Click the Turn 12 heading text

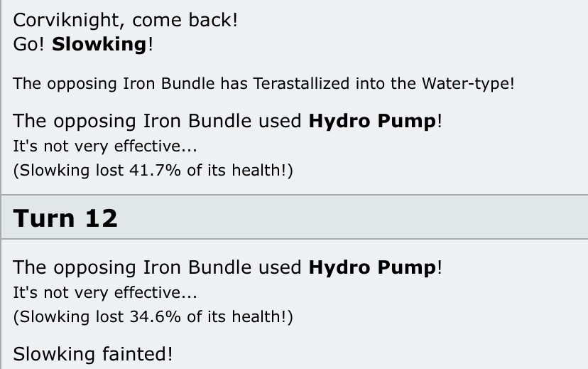[x=65, y=218]
